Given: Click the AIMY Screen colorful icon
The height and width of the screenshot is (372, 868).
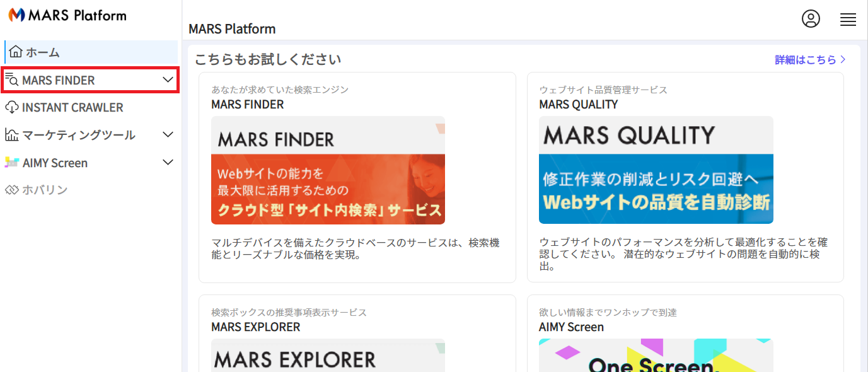Looking at the screenshot, I should (12, 163).
